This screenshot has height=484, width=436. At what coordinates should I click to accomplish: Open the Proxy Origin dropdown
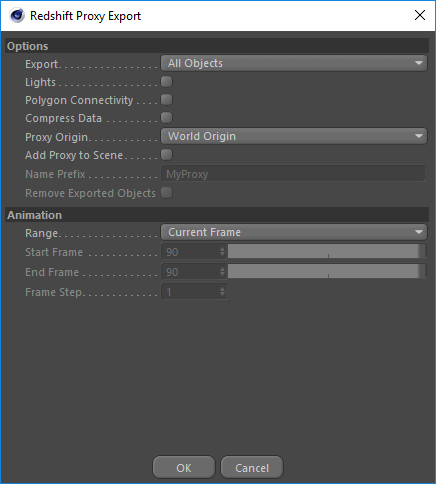pyautogui.click(x=294, y=136)
